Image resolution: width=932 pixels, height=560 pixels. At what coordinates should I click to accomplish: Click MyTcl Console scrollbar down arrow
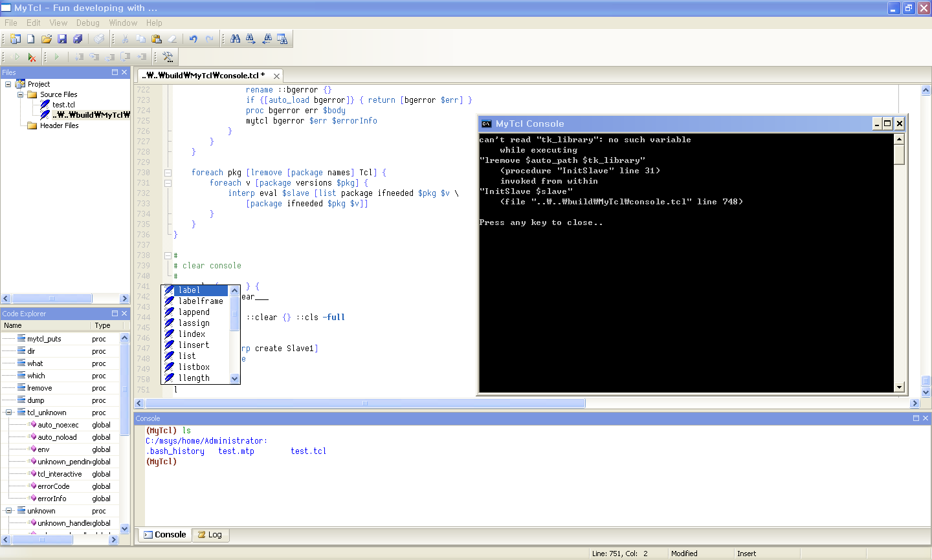pos(899,387)
